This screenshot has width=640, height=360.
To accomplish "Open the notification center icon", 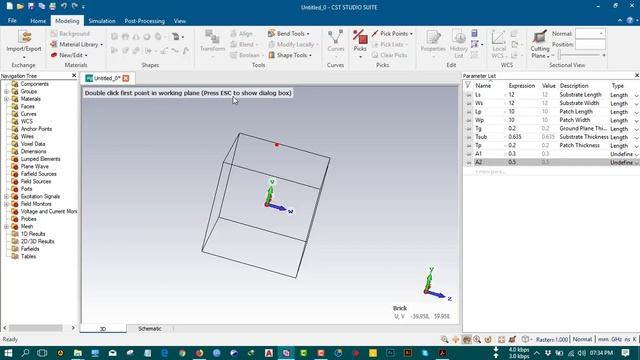I will click(625, 353).
